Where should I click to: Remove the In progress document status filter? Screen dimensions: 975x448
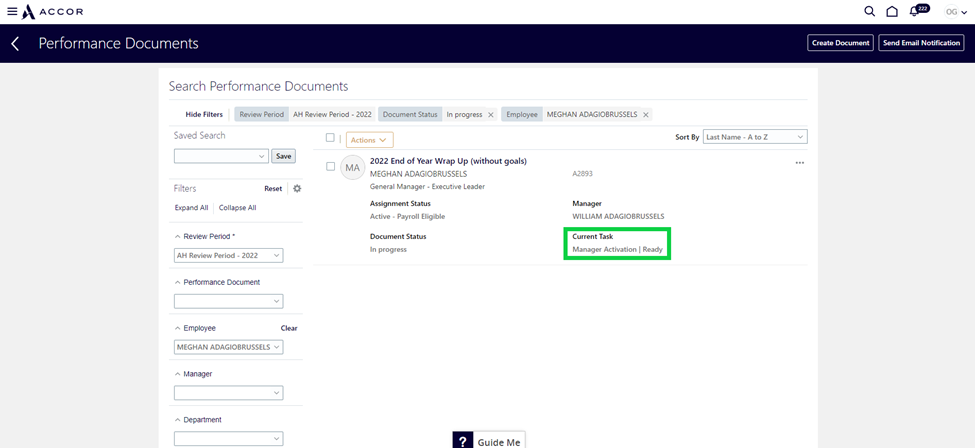[x=491, y=114]
